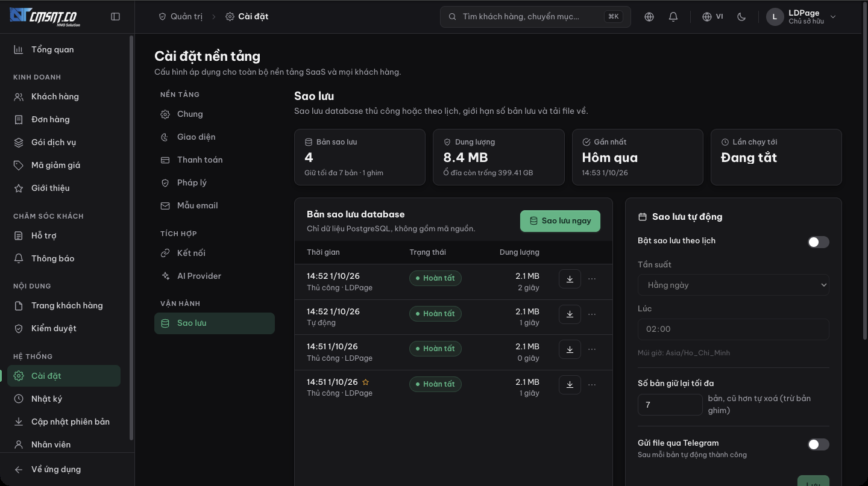This screenshot has width=868, height=486.
Task: Go to Kiểm duyệt page
Action: pyautogui.click(x=64, y=329)
